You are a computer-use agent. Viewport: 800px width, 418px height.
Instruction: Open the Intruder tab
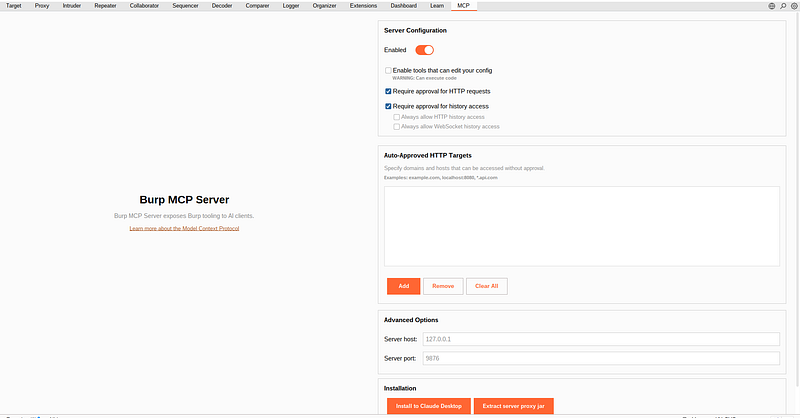coord(72,6)
